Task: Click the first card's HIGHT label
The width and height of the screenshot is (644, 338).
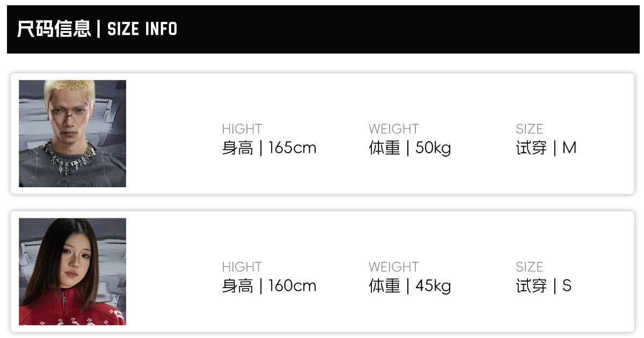Action: point(242,129)
